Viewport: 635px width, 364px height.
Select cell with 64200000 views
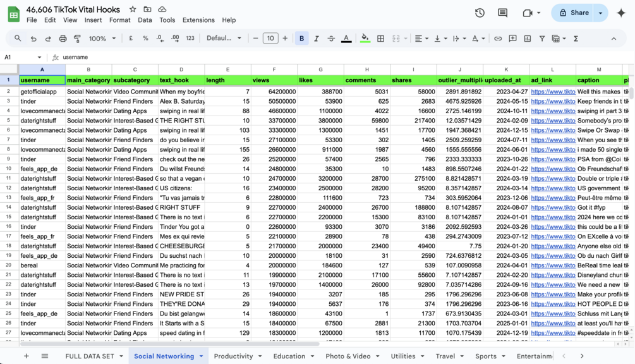point(274,92)
